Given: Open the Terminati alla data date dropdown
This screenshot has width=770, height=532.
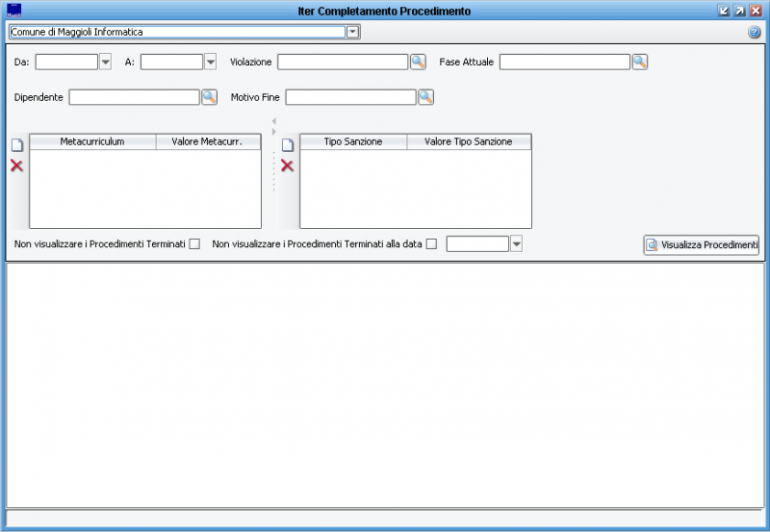Looking at the screenshot, I should click(516, 244).
